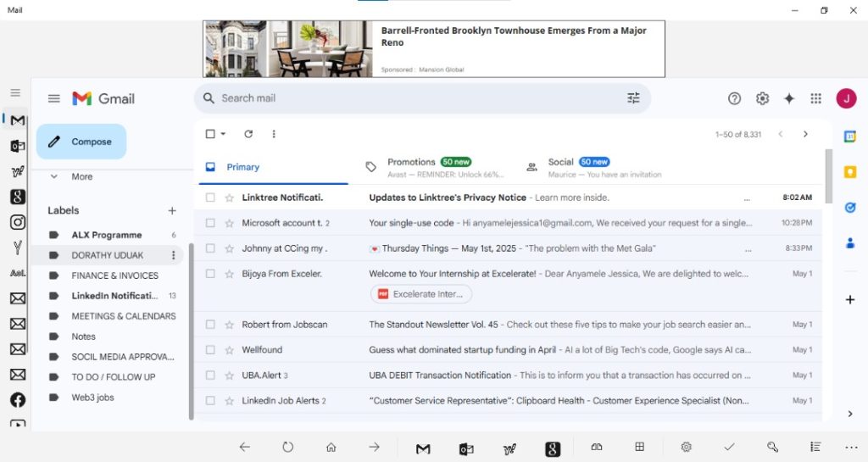Open the Google Keep side panel icon

pos(850,172)
